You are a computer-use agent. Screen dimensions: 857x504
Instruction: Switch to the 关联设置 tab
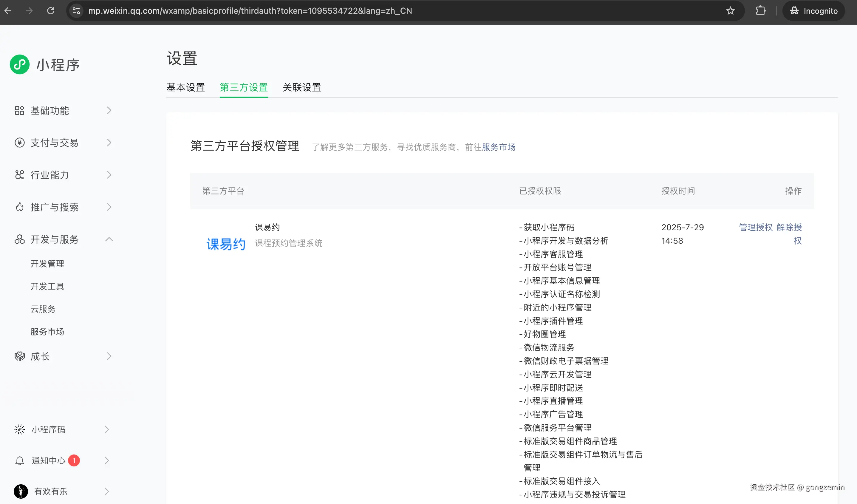302,87
